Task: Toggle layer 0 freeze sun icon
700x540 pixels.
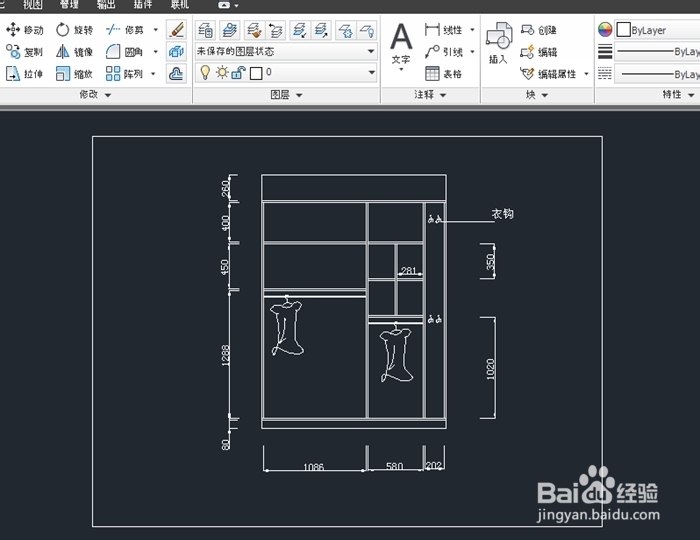Action: [222, 72]
